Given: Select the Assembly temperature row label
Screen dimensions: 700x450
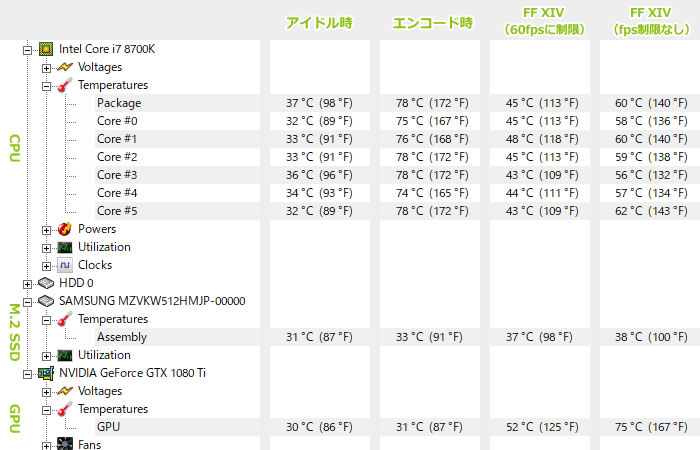Looking at the screenshot, I should [x=122, y=337].
